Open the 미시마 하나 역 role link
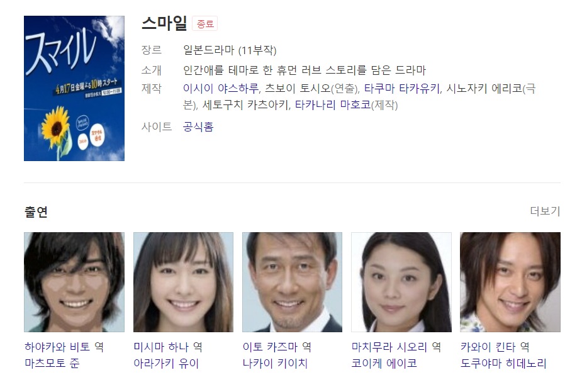 (168, 347)
